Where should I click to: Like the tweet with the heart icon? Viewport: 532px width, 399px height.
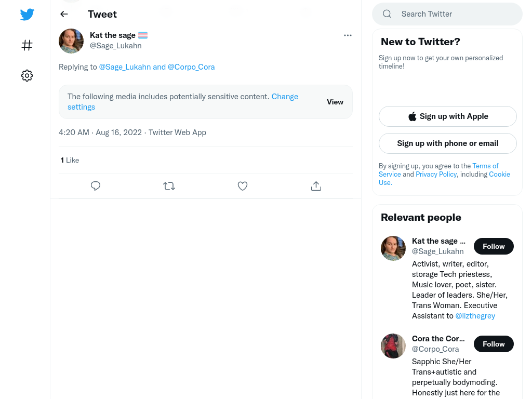242,186
